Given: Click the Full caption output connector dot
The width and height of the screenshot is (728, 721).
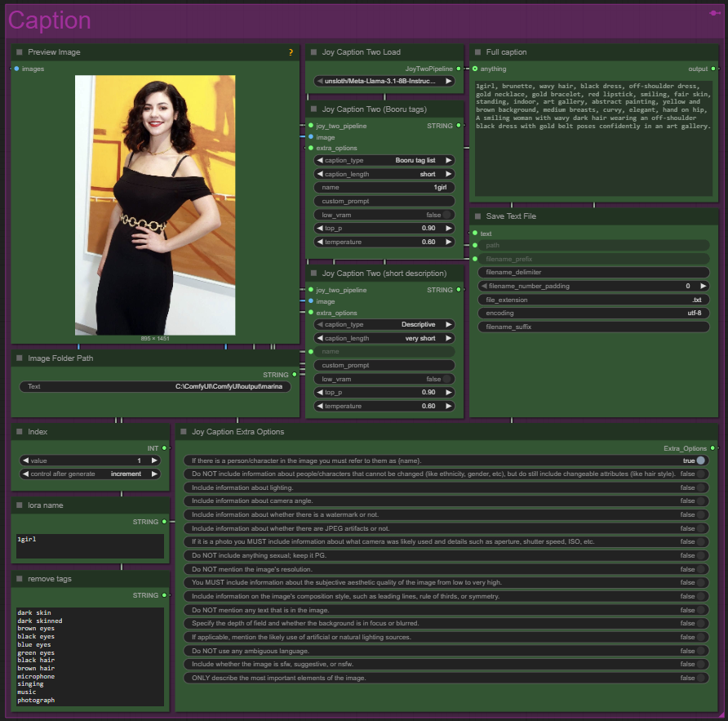Looking at the screenshot, I should point(713,69).
